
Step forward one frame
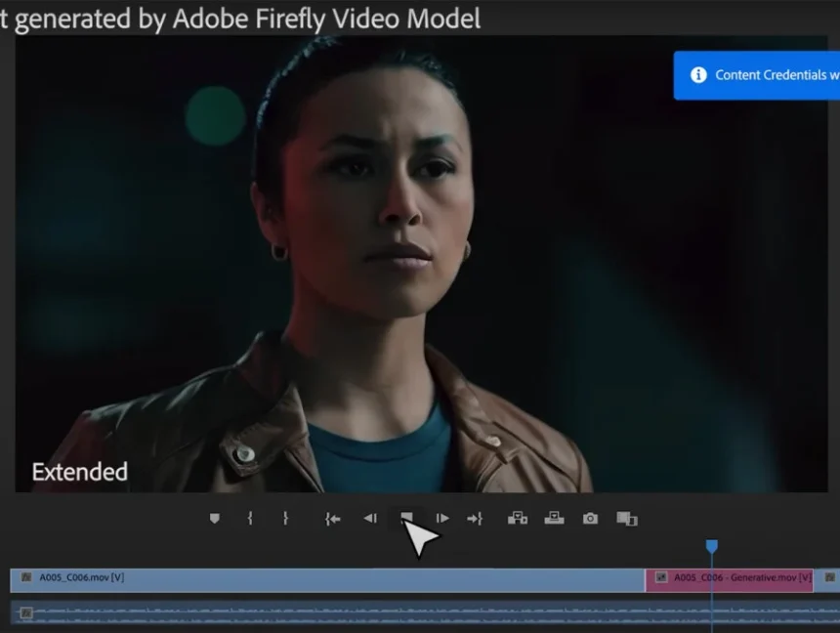pos(442,519)
